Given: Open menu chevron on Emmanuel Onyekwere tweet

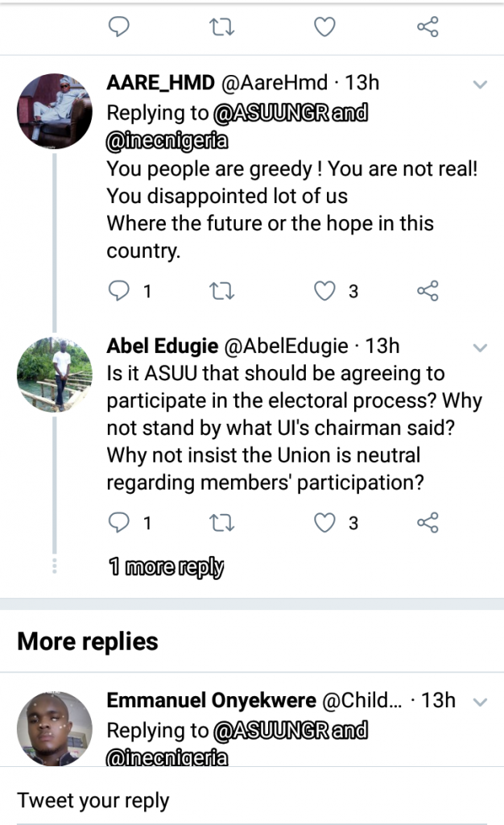Looking at the screenshot, I should [x=480, y=702].
